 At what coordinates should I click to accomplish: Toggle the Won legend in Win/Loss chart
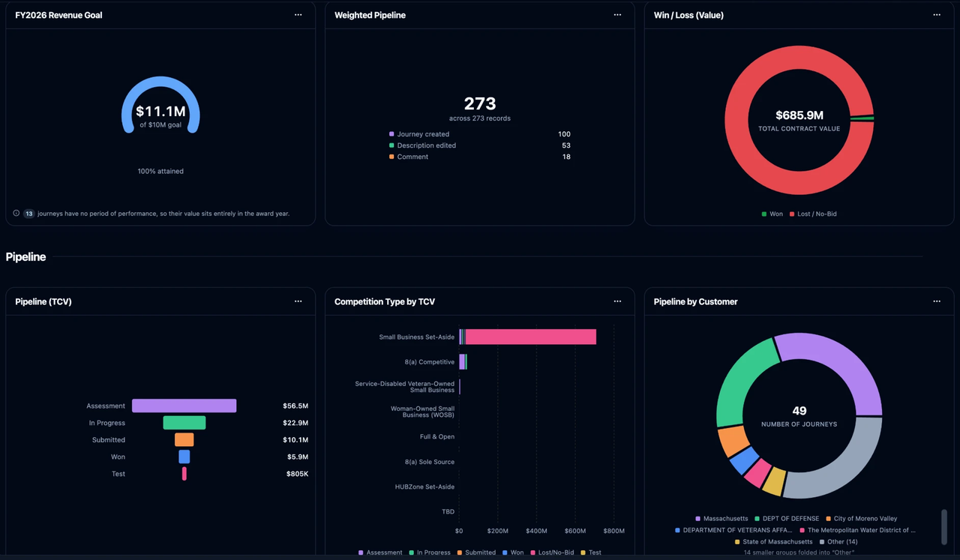click(x=772, y=214)
